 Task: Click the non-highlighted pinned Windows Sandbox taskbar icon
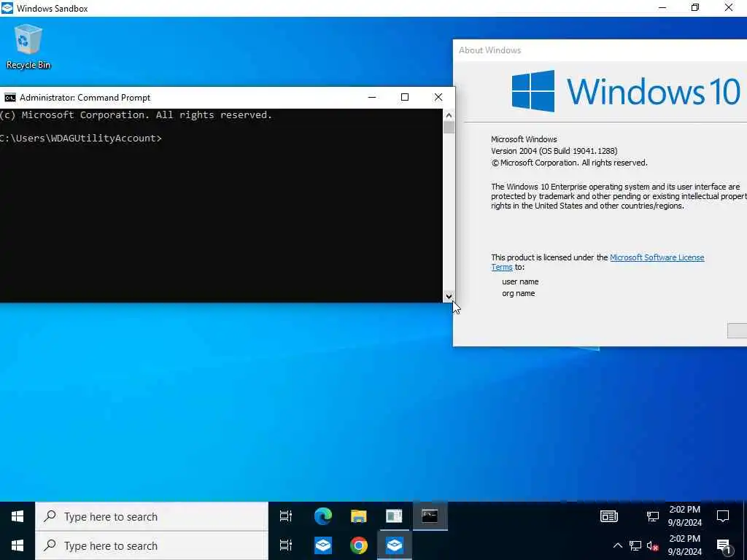click(323, 545)
